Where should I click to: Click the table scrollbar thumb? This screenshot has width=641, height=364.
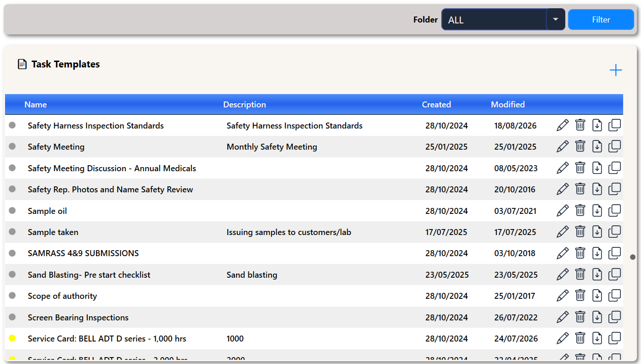pos(633,257)
